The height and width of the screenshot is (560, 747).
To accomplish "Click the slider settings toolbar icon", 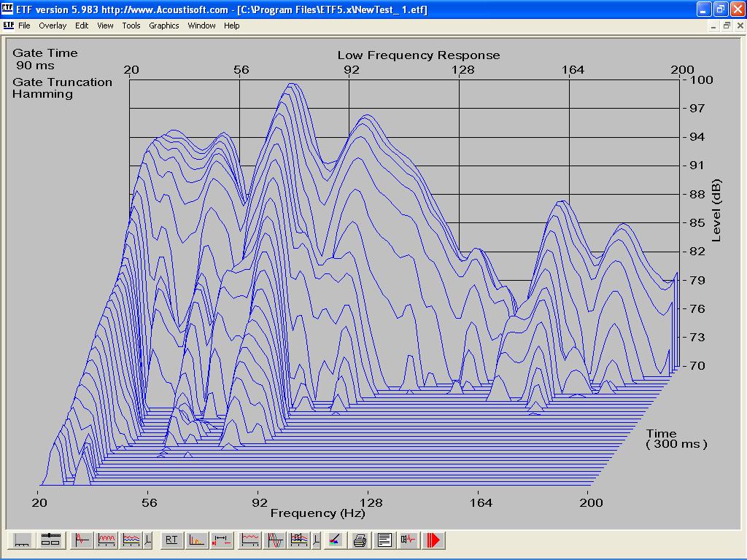I will tap(50, 540).
